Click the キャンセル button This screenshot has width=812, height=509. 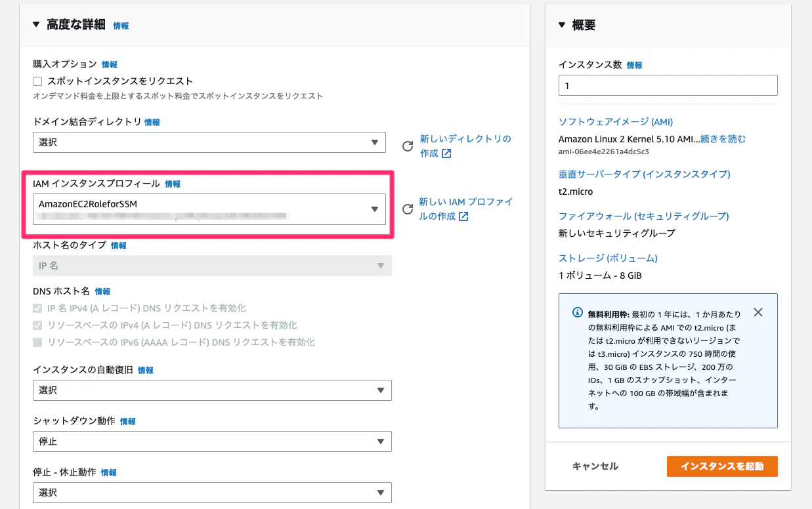tap(595, 466)
